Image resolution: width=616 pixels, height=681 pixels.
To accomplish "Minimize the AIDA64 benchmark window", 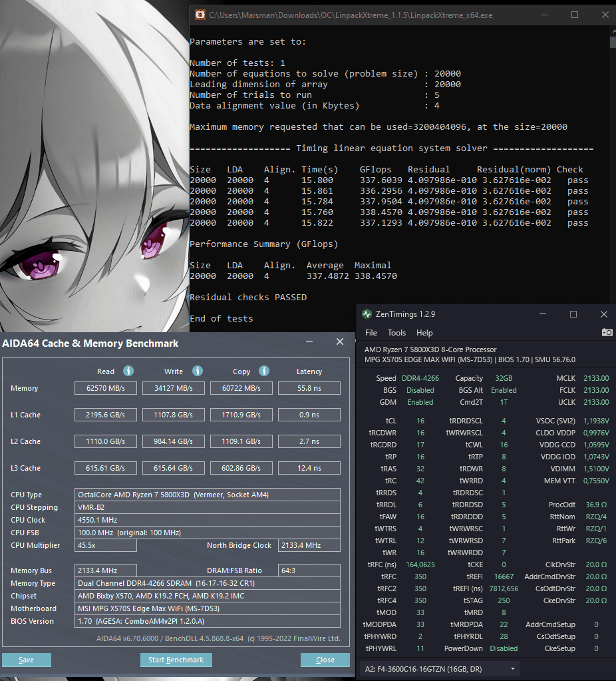I will coord(309,342).
